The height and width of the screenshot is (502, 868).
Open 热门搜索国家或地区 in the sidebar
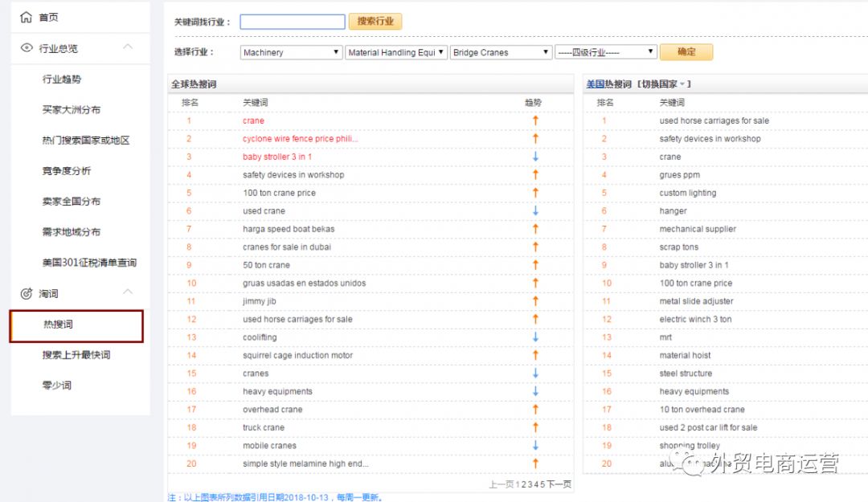click(x=86, y=140)
